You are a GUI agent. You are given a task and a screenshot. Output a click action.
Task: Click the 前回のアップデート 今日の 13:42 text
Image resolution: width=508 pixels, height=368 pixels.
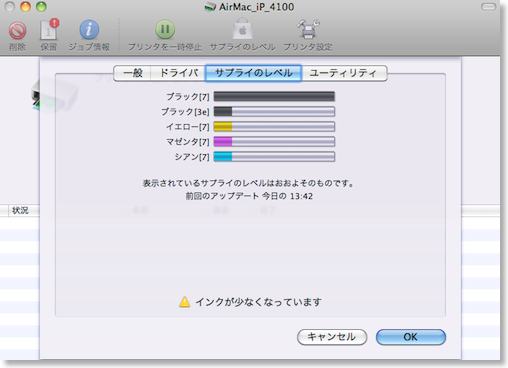coord(249,196)
